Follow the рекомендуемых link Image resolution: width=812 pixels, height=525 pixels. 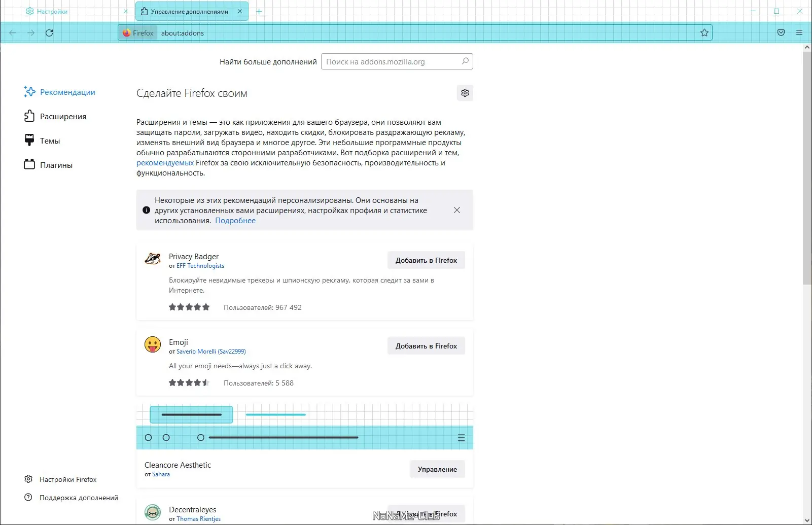(165, 163)
